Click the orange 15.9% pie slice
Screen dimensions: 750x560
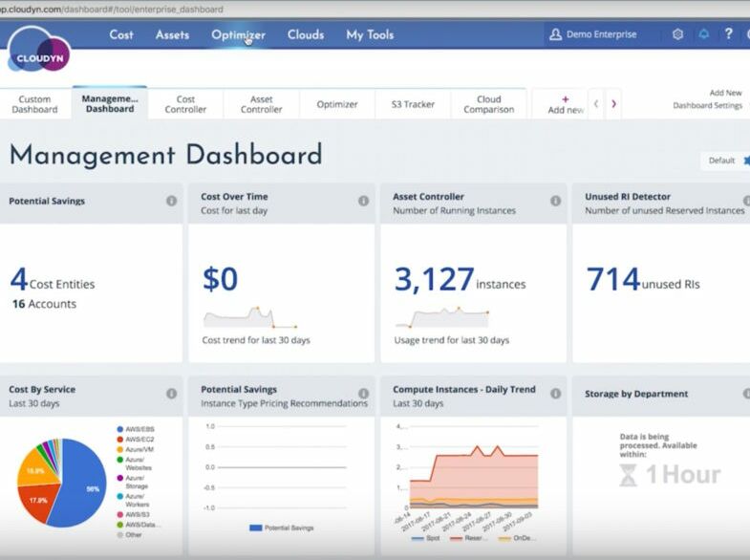[37, 467]
